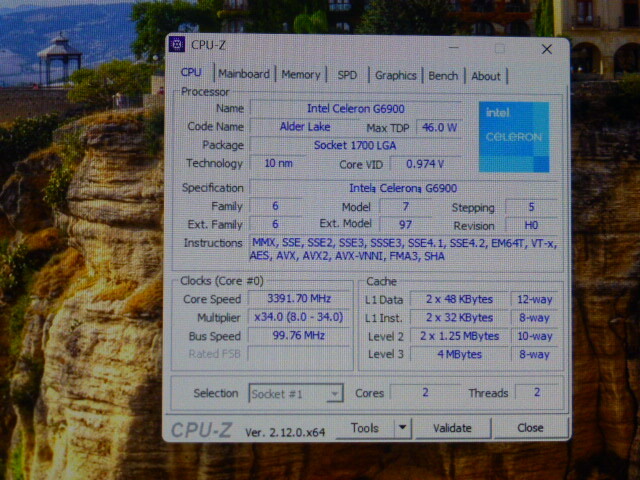
Task: Click the Bus Speed value 99.76 MHz
Action: [299, 336]
